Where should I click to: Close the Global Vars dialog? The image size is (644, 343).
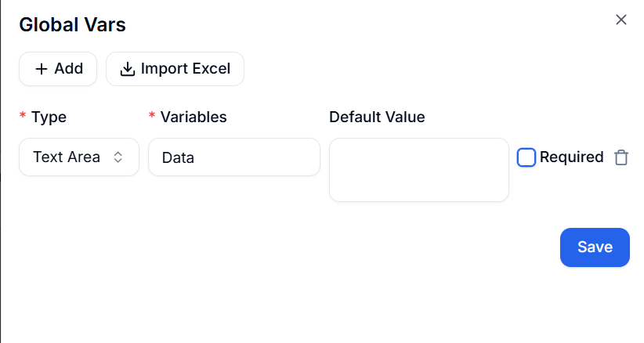point(621,20)
